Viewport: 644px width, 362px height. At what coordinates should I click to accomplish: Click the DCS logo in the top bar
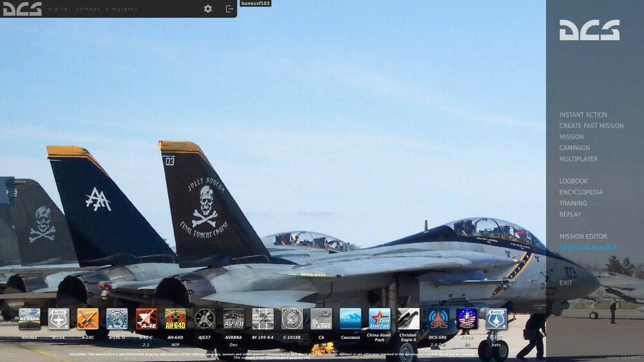pyautogui.click(x=23, y=8)
